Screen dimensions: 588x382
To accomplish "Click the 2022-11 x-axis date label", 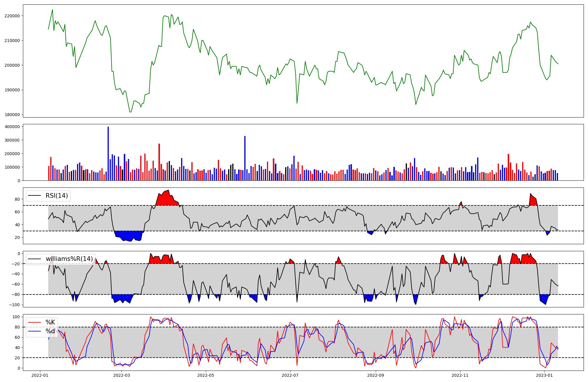I will coord(460,375).
